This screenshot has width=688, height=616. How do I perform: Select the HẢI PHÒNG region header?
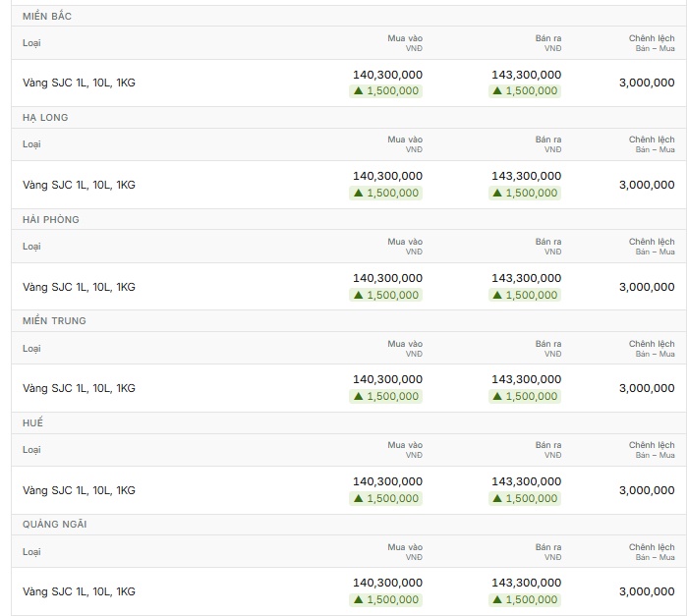click(51, 219)
